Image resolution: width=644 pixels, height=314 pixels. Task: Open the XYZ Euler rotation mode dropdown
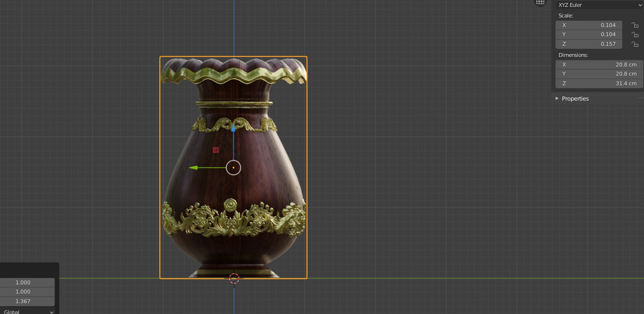(599, 5)
